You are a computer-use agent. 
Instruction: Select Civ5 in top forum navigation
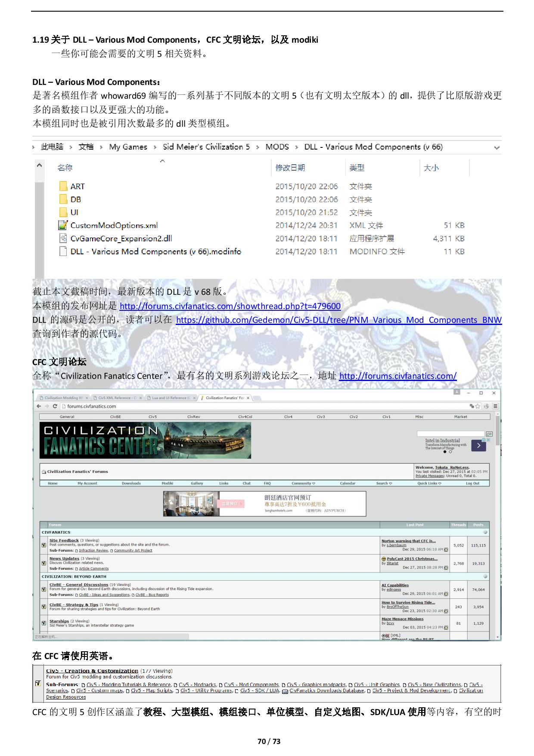152,417
